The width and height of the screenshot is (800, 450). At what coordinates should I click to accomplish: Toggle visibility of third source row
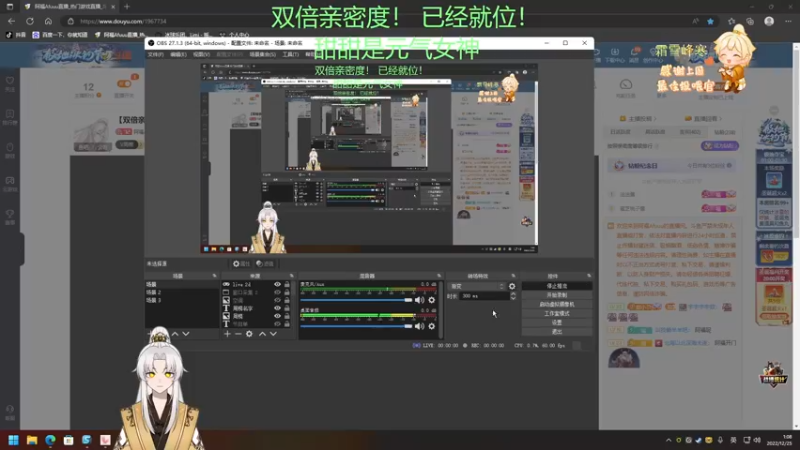277,300
